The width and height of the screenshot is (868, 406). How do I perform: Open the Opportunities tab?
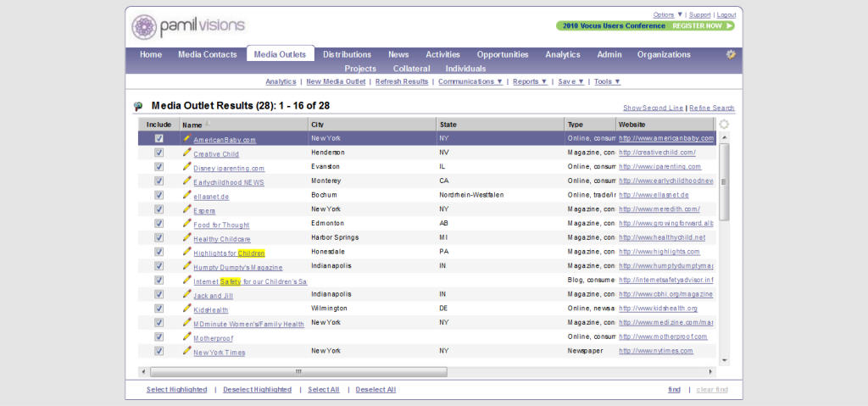pyautogui.click(x=503, y=54)
